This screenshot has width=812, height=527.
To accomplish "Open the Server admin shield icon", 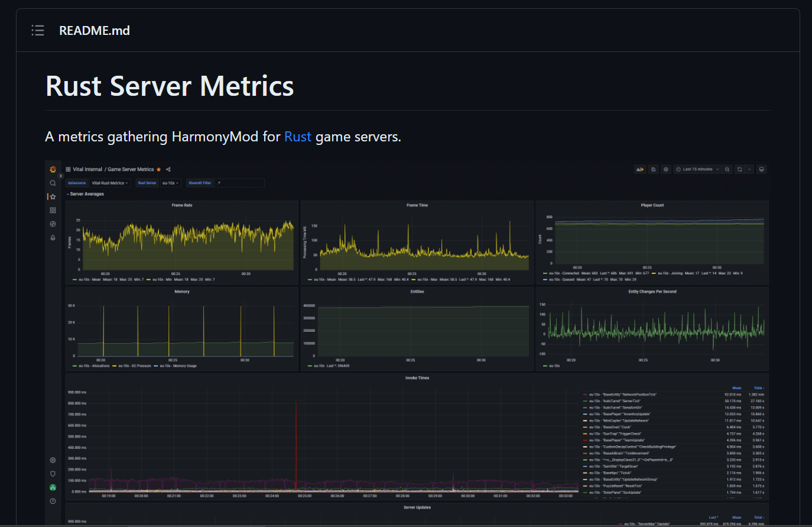I will point(53,474).
